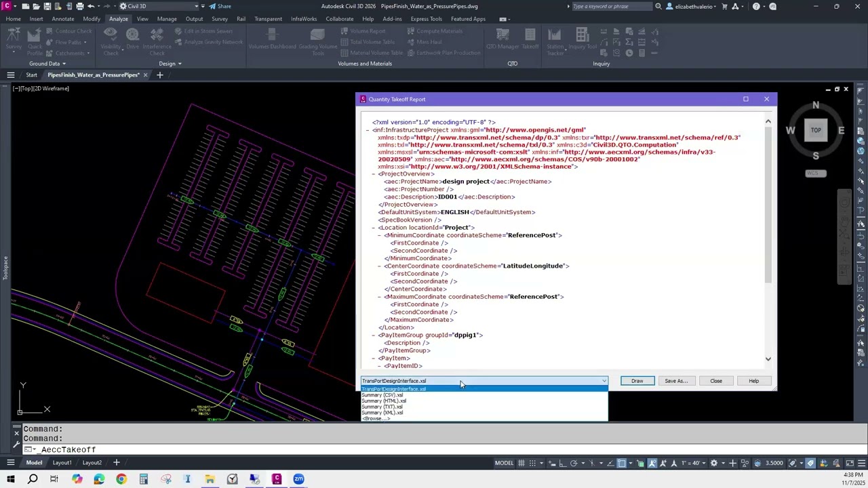Open the Grading Volume Tools

(x=318, y=41)
